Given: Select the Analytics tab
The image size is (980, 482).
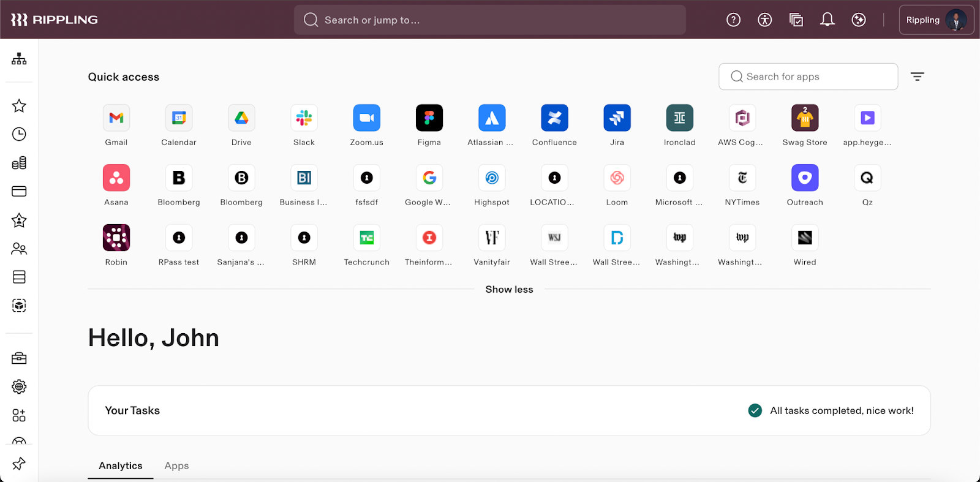Looking at the screenshot, I should [121, 466].
